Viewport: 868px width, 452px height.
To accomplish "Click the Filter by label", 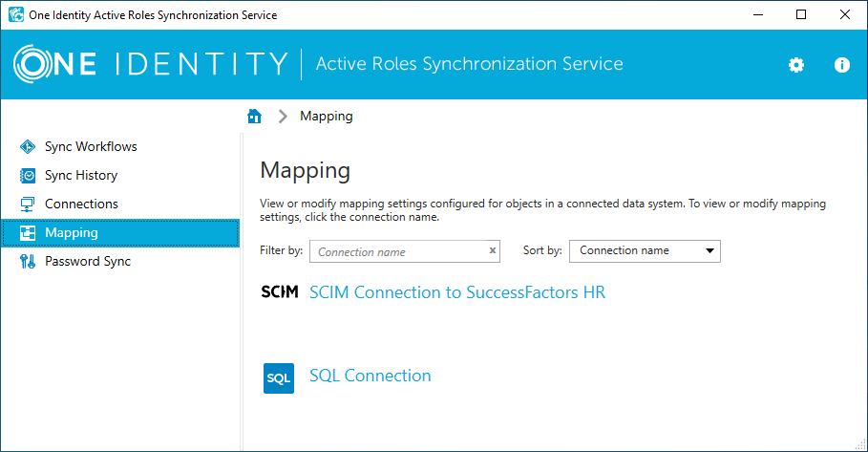I will pos(281,250).
